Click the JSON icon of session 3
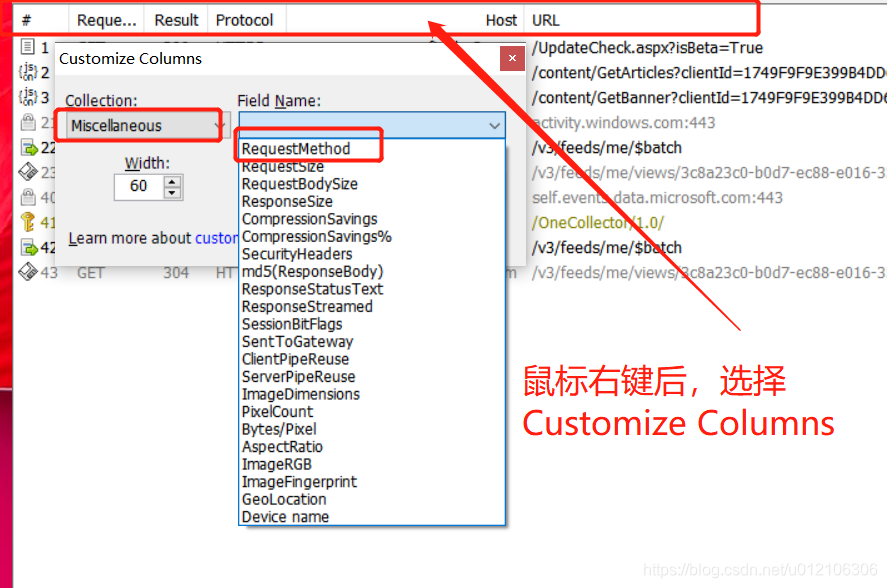887x588 pixels. click(28, 97)
